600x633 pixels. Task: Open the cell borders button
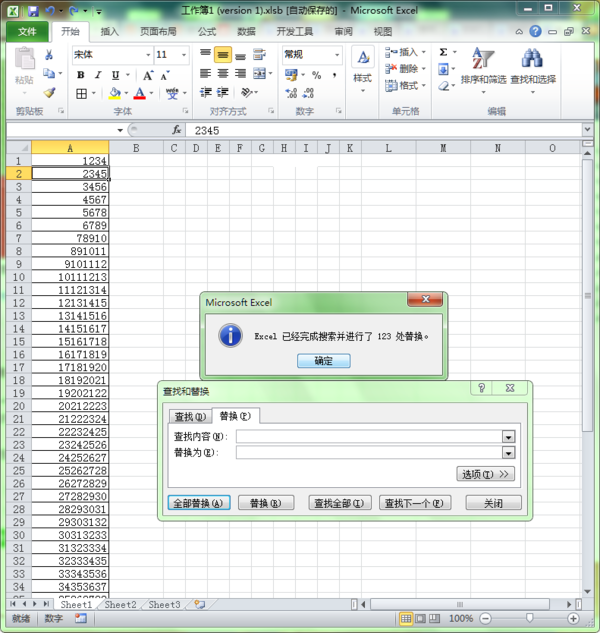82,94
